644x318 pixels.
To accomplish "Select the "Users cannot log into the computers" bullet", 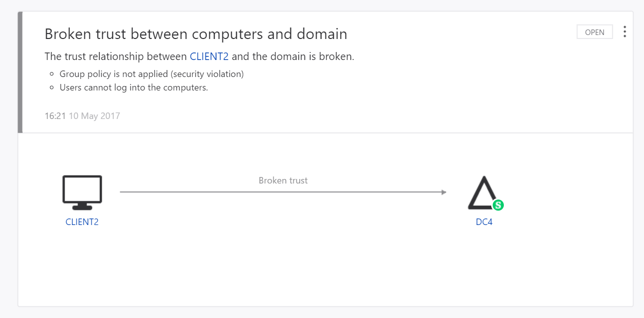I will 133,87.
